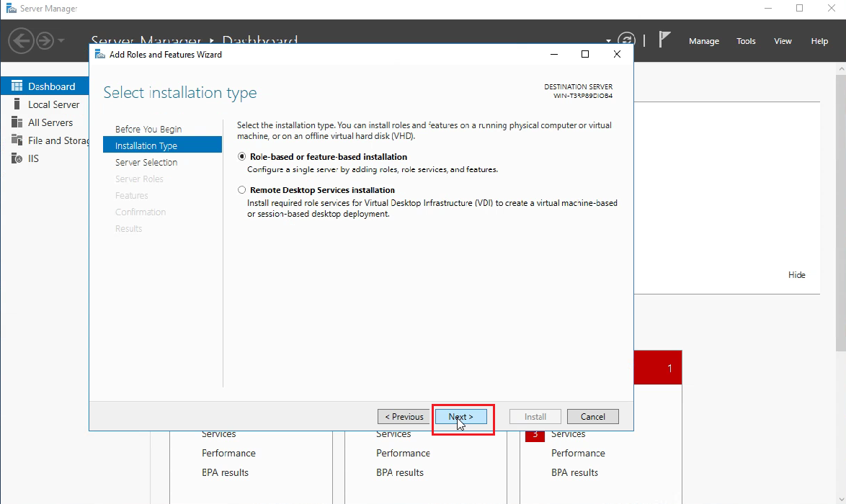This screenshot has height=504, width=846.
Task: Click the Next button in the wizard
Action: [x=461, y=416]
